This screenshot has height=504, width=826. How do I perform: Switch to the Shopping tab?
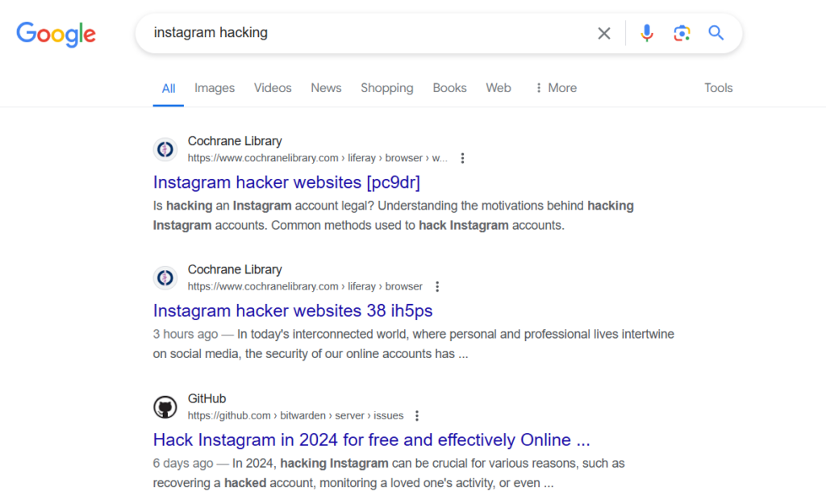(386, 88)
